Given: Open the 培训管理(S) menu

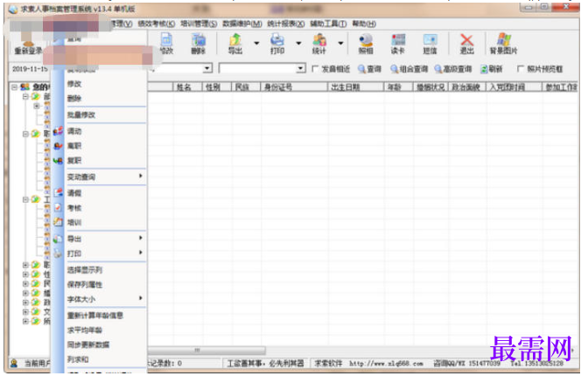Looking at the screenshot, I should tap(199, 24).
